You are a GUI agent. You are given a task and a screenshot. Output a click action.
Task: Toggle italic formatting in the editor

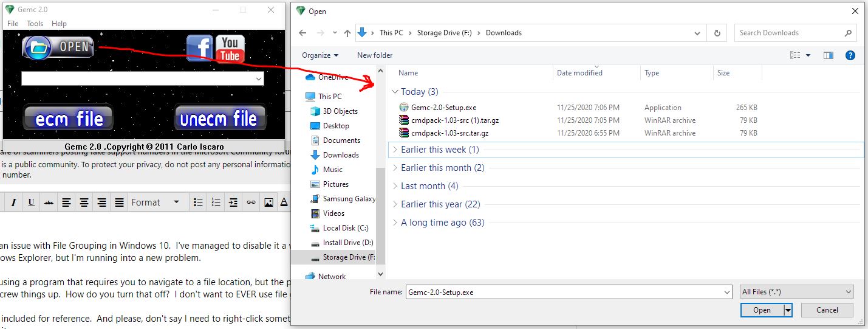tap(13, 203)
